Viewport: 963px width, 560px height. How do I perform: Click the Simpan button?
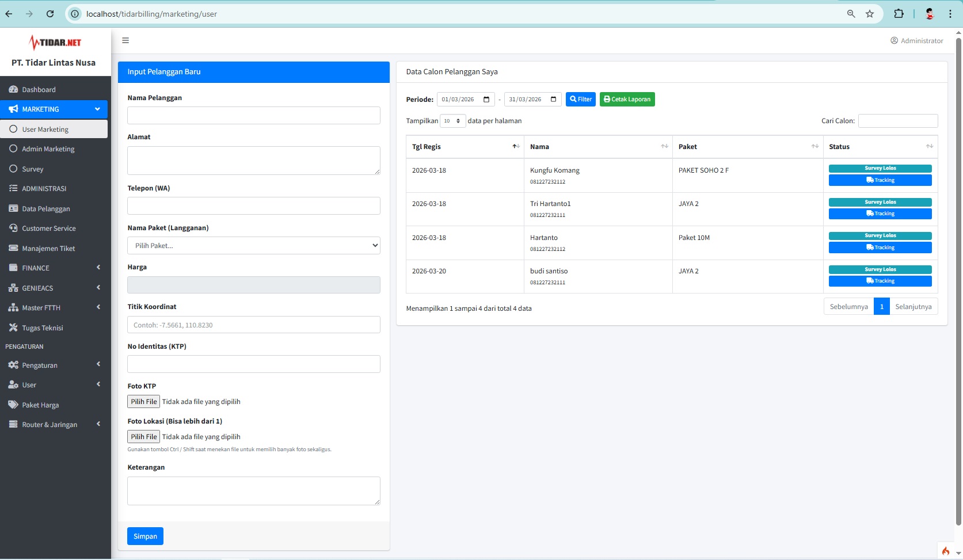[x=145, y=536]
